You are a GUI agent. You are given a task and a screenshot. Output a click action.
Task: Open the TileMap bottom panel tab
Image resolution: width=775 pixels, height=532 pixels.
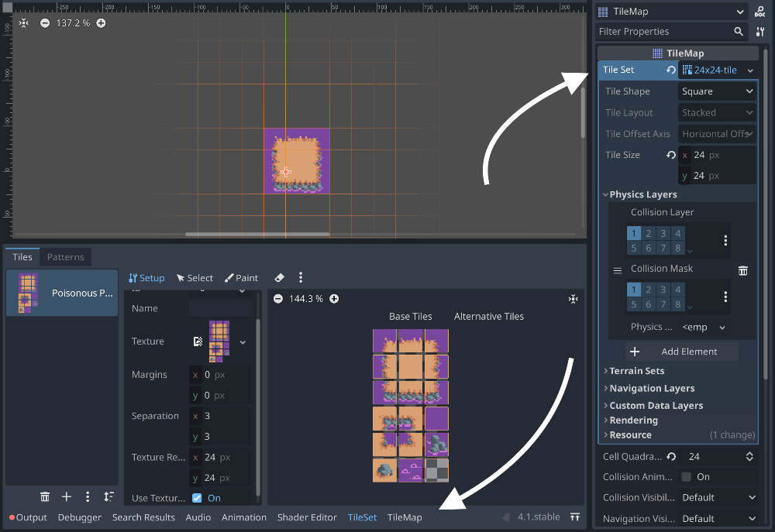[x=405, y=517]
